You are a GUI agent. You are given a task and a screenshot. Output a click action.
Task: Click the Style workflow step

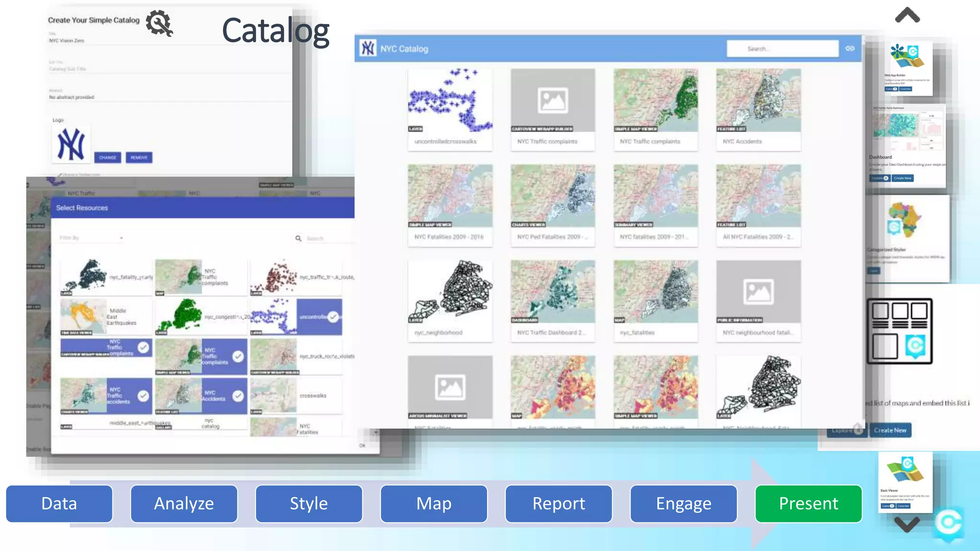point(309,504)
